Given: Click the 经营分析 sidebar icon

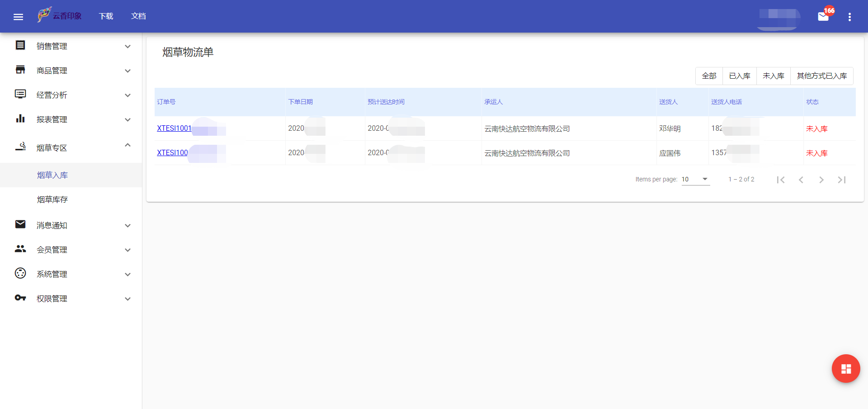Looking at the screenshot, I should (20, 94).
